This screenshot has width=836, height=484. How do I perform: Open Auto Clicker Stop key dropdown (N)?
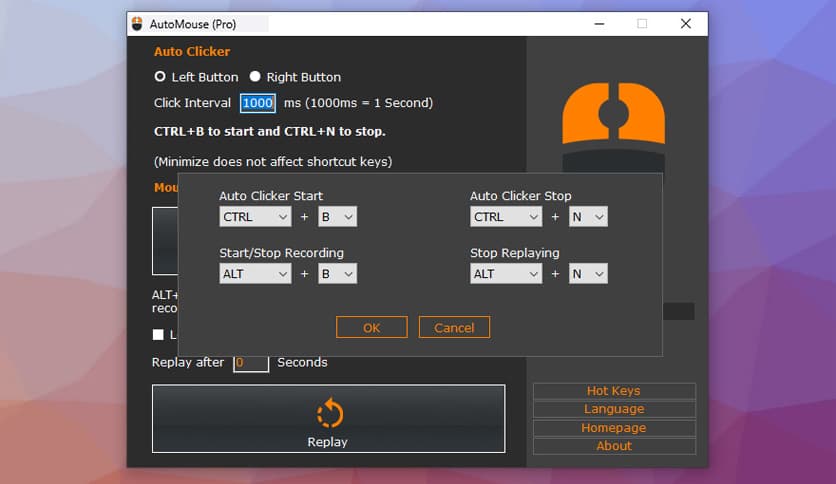click(588, 217)
